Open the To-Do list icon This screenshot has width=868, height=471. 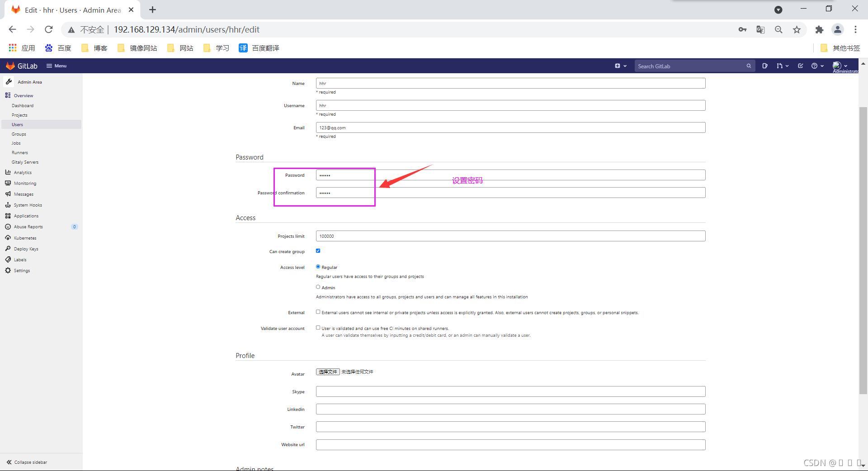pos(801,66)
